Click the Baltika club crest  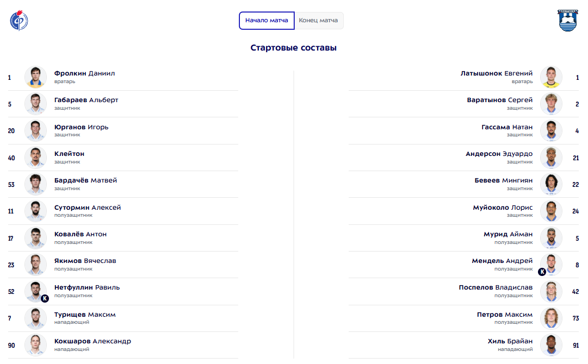567,21
